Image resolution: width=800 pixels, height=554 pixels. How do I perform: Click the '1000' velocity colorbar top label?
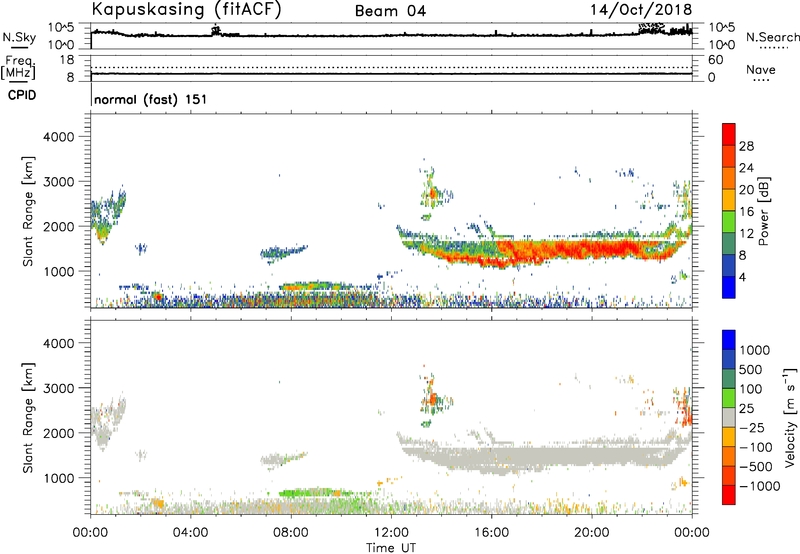(x=755, y=350)
